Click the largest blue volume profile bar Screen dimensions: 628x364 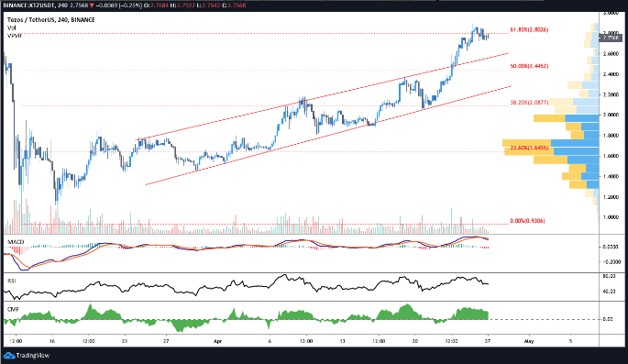575,143
